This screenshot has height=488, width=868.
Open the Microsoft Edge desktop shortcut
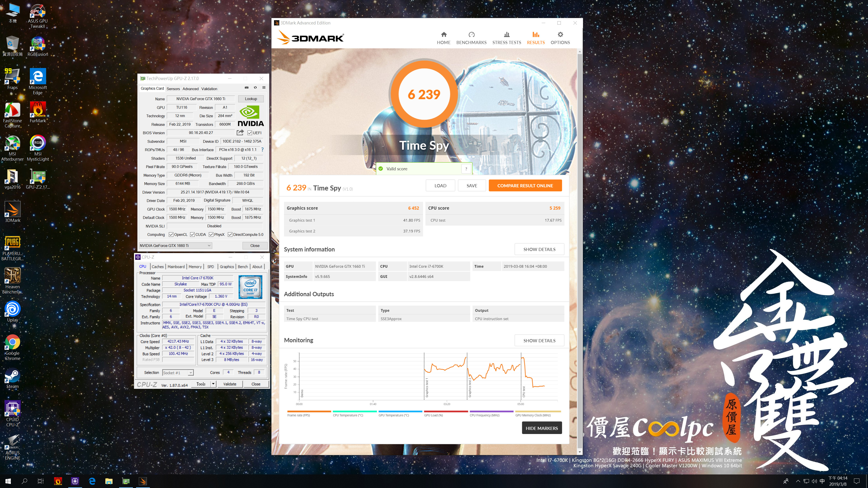tap(37, 82)
